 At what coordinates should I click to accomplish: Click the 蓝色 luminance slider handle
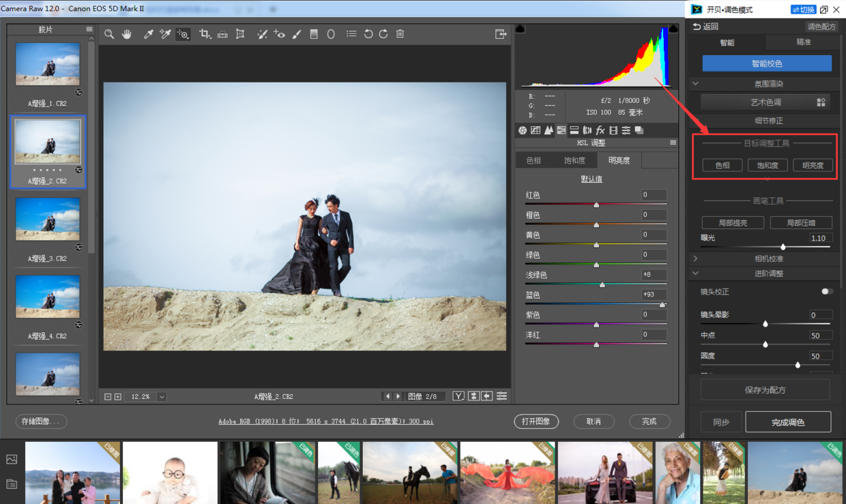662,305
